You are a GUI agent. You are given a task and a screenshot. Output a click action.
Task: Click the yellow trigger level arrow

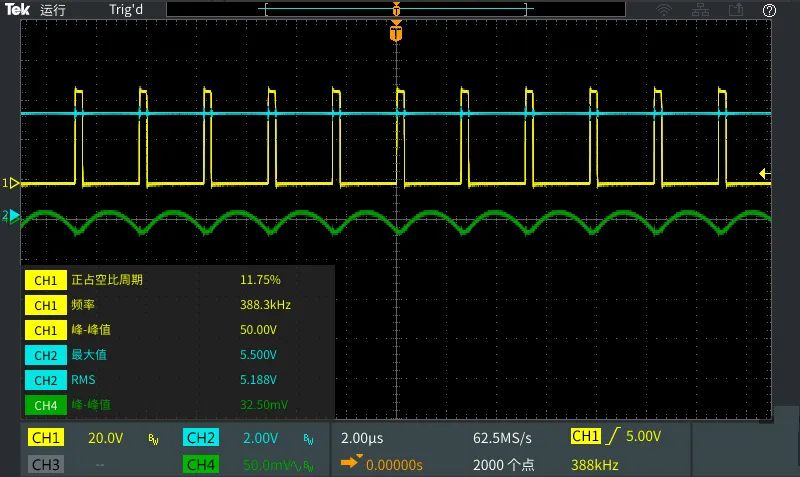[x=764, y=173]
